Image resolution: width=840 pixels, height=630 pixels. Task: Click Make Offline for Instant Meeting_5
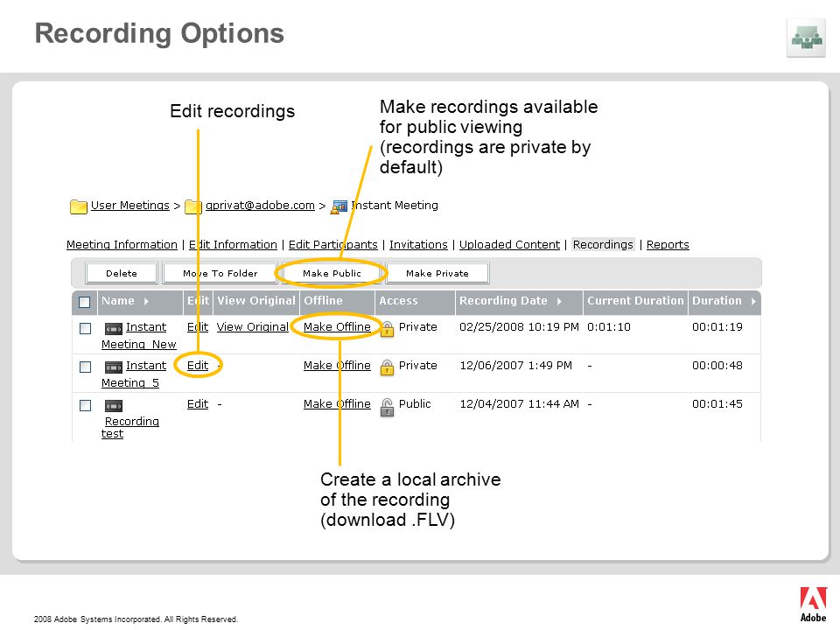337,366
